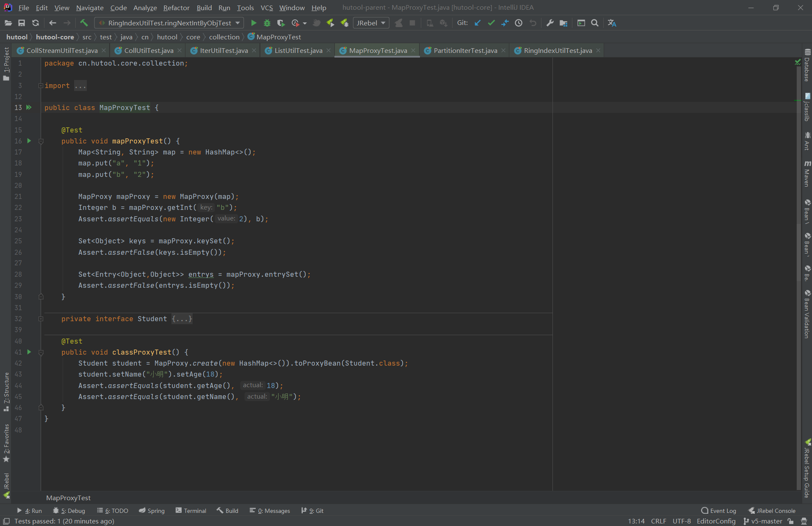Open Search Everywhere magnifier
The image size is (812, 526).
click(595, 23)
